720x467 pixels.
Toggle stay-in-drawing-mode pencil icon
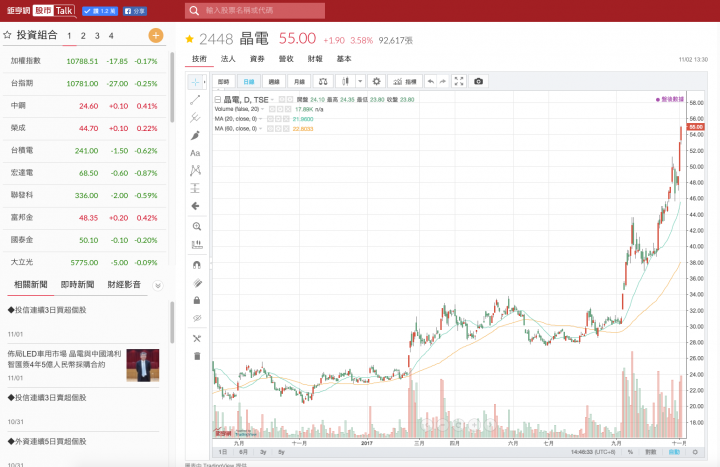(x=197, y=283)
